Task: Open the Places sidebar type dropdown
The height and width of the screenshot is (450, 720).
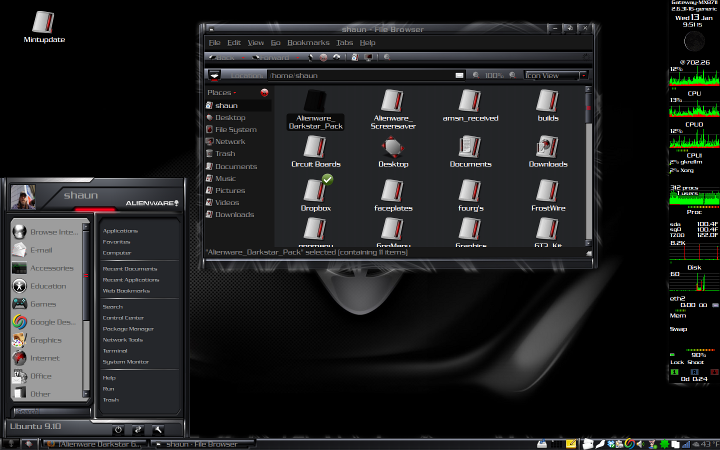Action: [x=222, y=93]
